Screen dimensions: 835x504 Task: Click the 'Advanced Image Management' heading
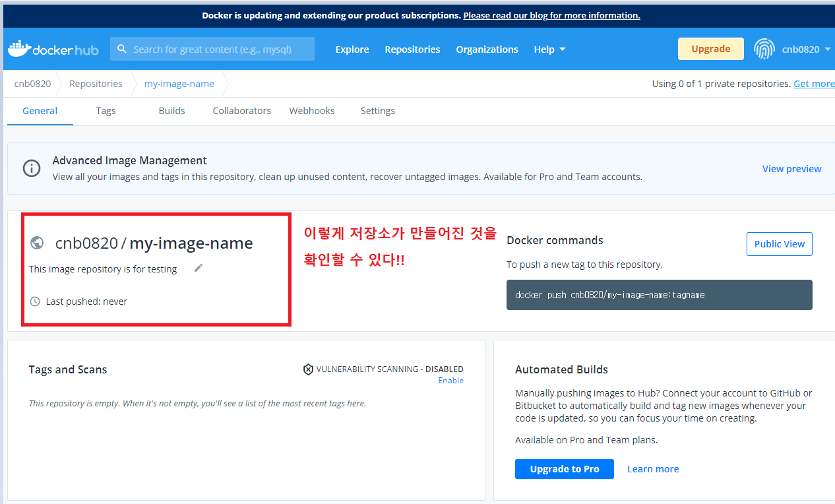coord(130,160)
